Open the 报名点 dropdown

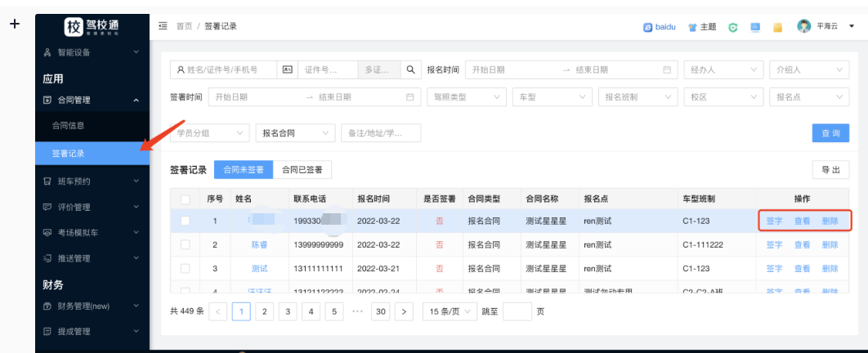[809, 96]
